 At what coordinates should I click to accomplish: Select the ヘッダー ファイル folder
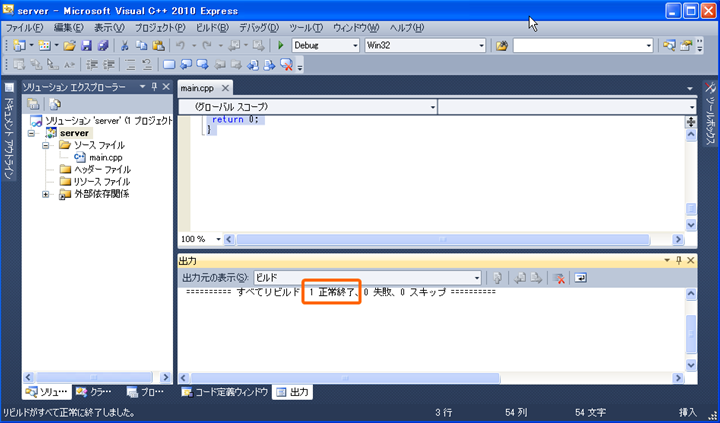pos(102,170)
